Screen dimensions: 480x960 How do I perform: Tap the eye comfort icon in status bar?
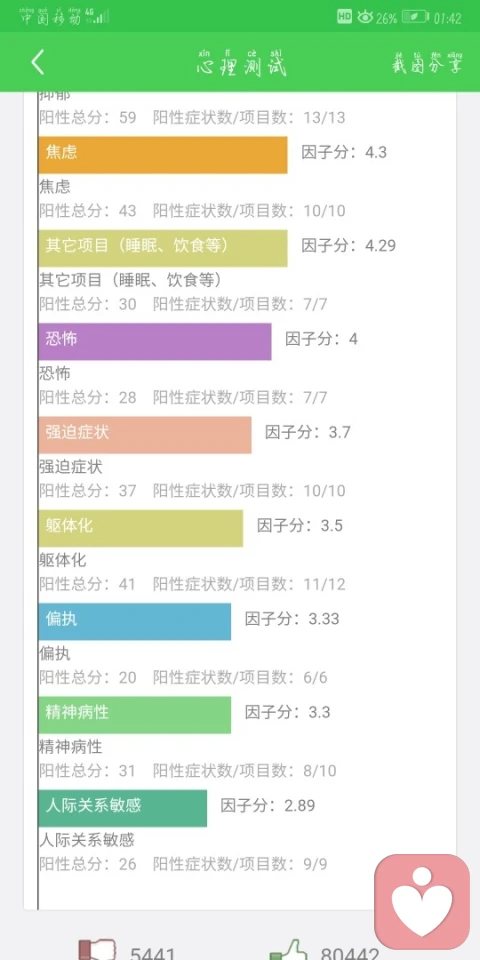365,17
